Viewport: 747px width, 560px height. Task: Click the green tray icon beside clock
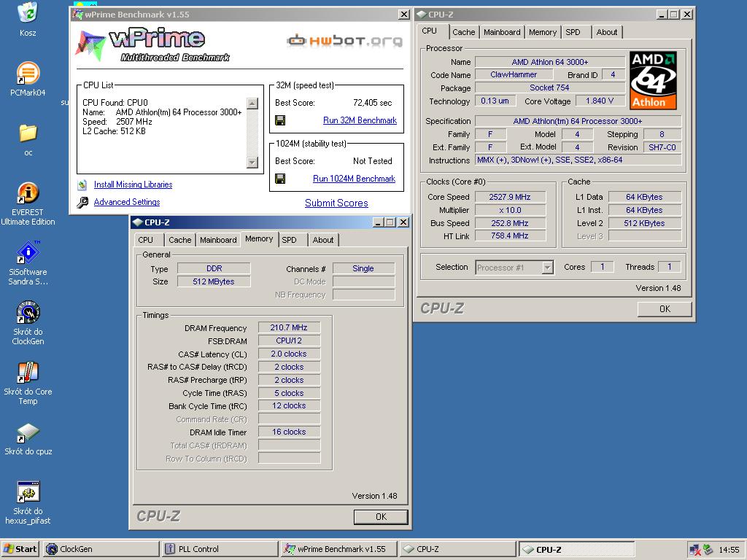[x=708, y=550]
